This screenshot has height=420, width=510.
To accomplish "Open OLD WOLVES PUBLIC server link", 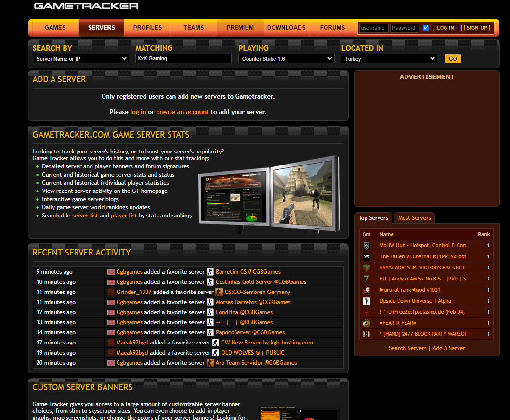I will [253, 353].
